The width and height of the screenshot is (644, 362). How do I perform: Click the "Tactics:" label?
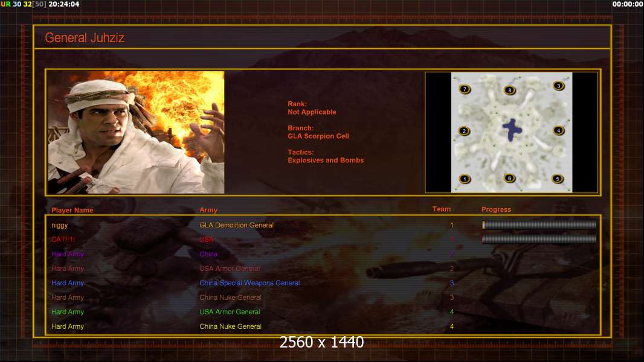click(301, 152)
